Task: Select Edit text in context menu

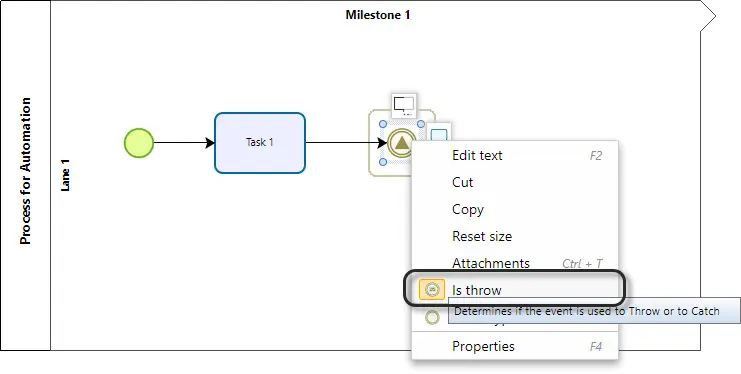Action: (515, 156)
